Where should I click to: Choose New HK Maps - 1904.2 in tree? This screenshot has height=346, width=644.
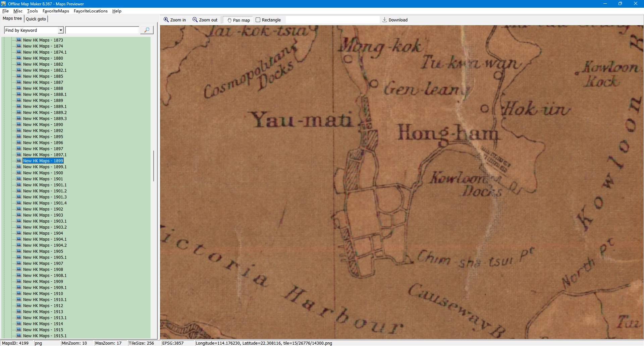coord(45,245)
